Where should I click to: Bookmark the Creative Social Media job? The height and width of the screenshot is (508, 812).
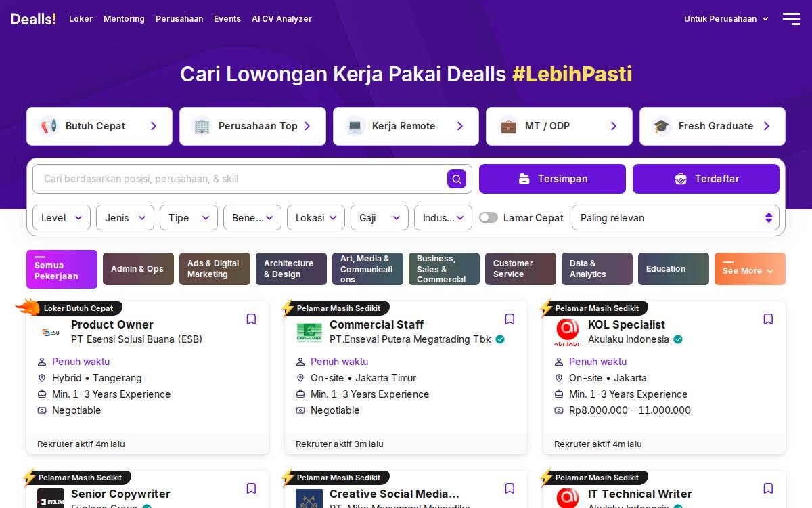pyautogui.click(x=510, y=488)
